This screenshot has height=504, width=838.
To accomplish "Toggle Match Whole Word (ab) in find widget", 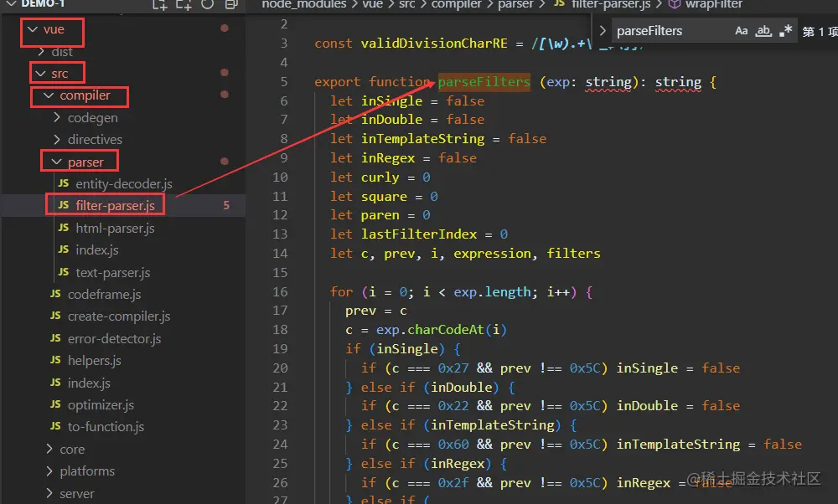I will (x=763, y=31).
